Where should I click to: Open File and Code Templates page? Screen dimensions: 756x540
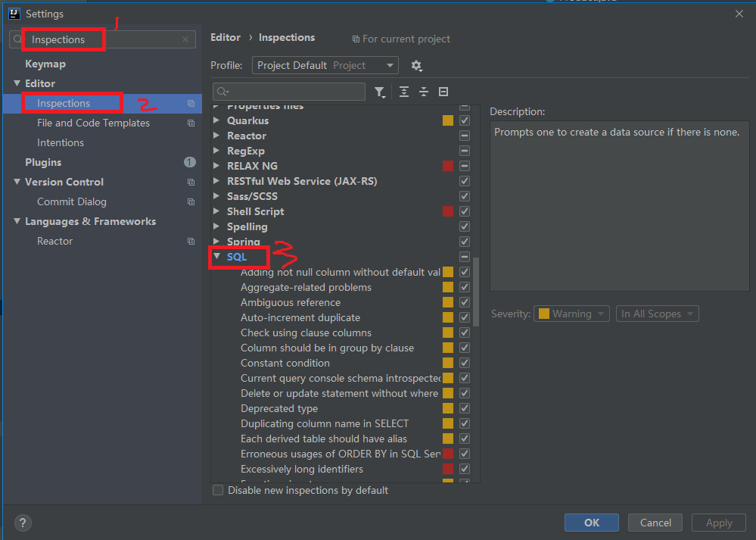94,123
